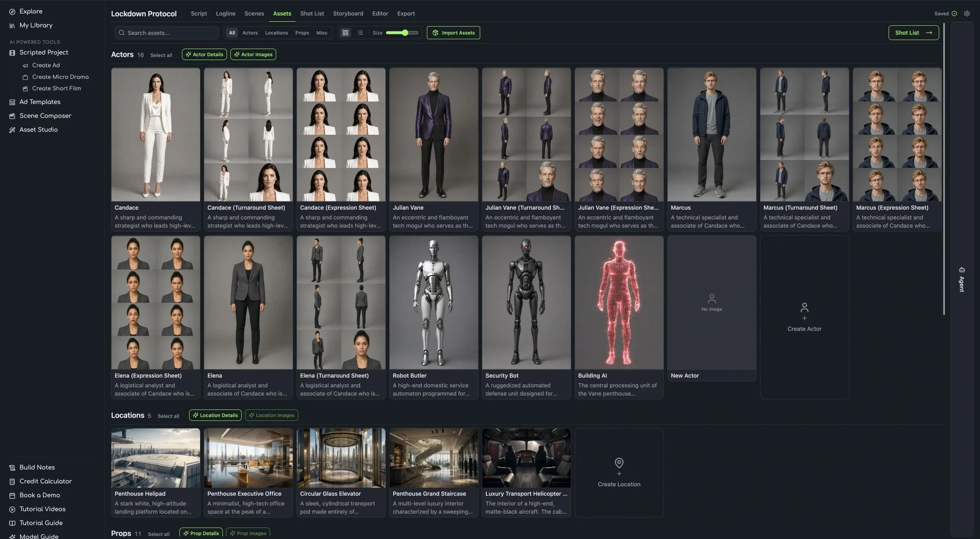Expand the Agent side panel
Viewport: 980px width, 539px height.
click(x=962, y=280)
